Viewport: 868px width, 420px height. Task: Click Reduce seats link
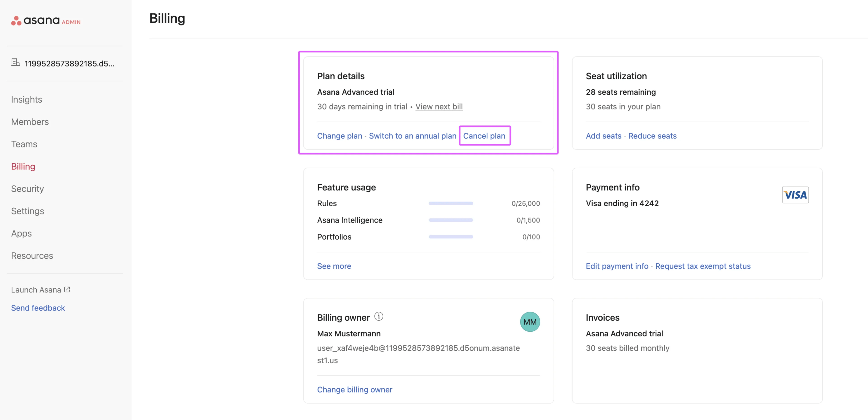tap(652, 136)
